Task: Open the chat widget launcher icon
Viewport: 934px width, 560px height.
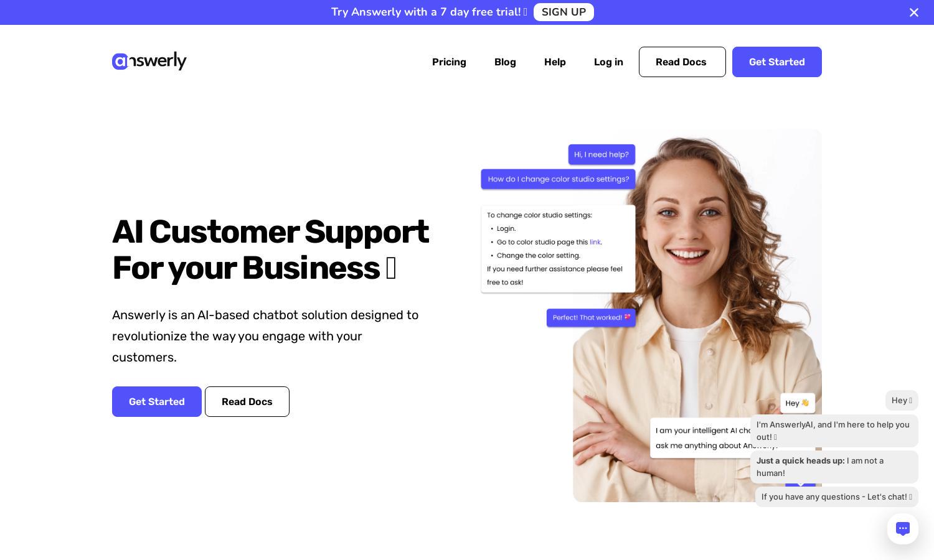Action: point(903,529)
